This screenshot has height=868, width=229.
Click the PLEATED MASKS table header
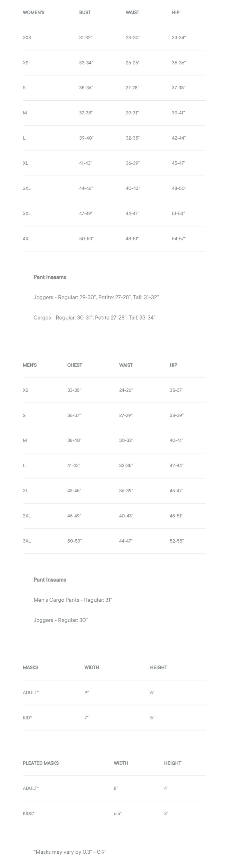click(41, 763)
